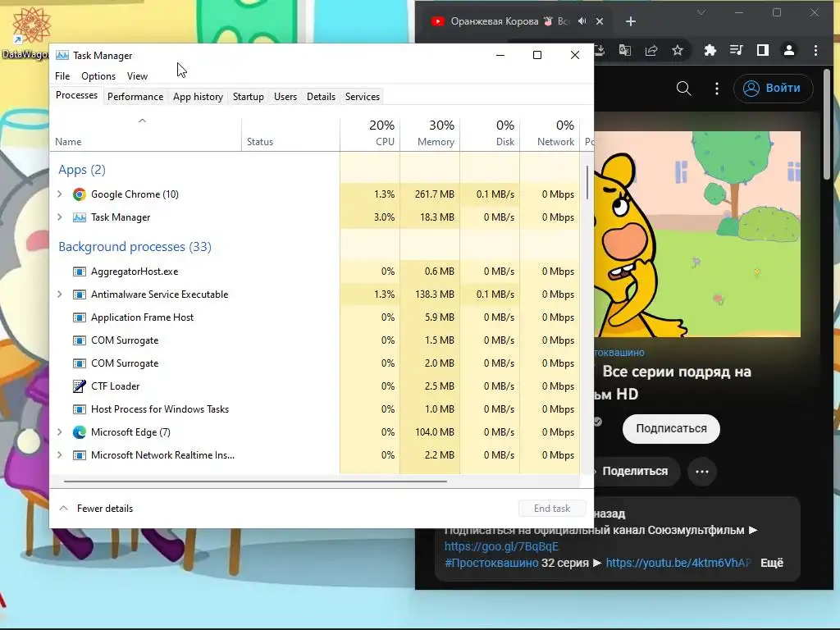Sort processes by the Memory column header
The image size is (840, 630).
430,134
